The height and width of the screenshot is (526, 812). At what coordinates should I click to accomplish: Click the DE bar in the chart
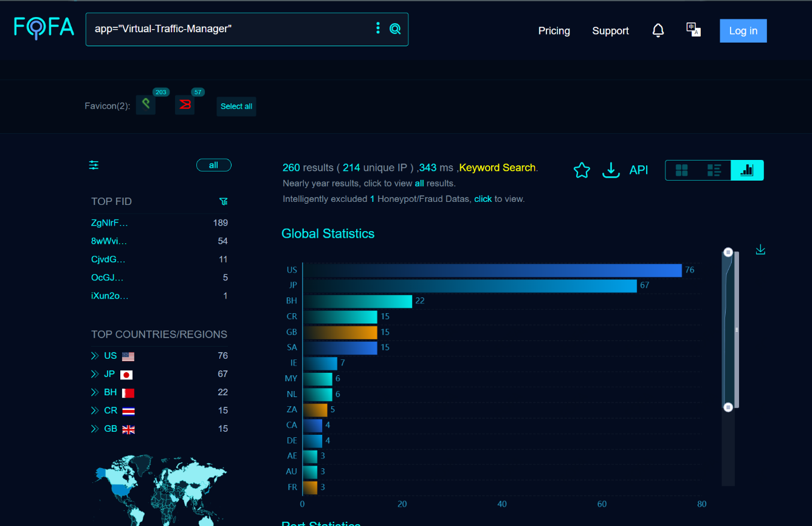click(312, 441)
